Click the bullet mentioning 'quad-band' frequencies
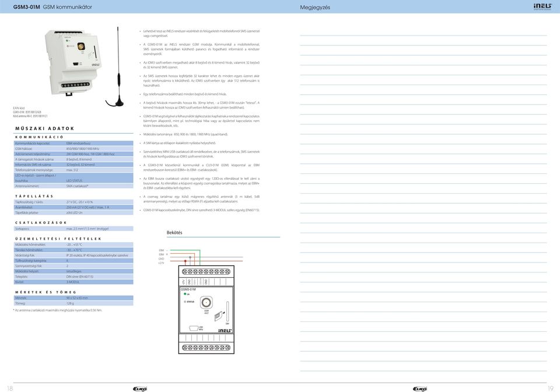Image resolution: width=560 pixels, height=392 pixels. click(185, 134)
